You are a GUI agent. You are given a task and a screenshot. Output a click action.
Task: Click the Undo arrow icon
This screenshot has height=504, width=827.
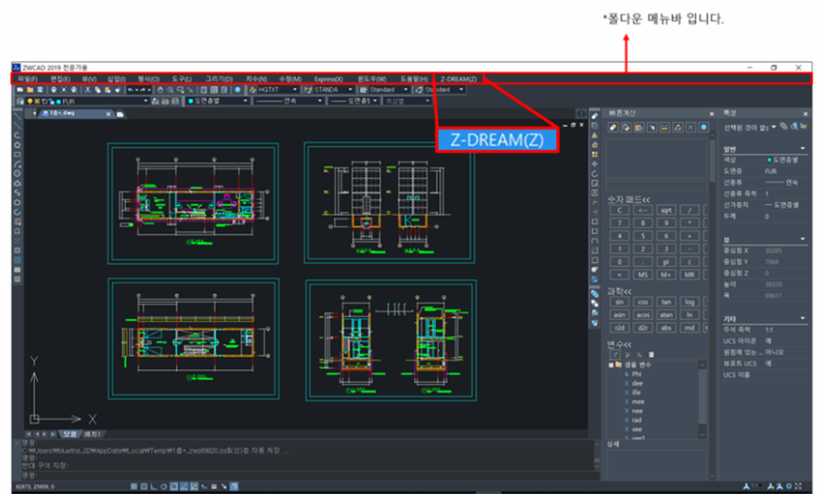(130, 90)
